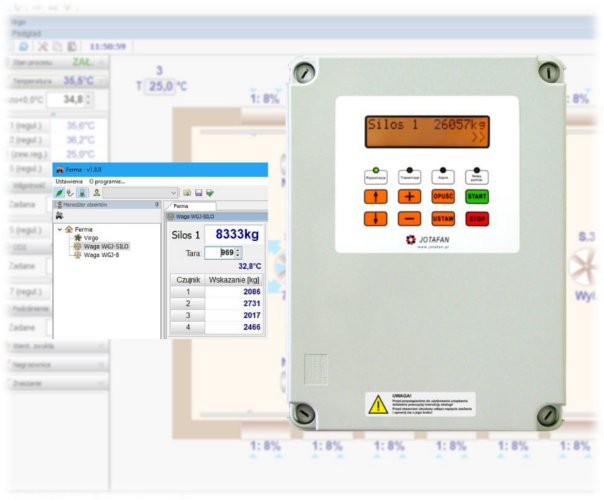Viewport: 604px width, 500px height.
Task: Collapse the Ferma tree node
Action: 58,228
